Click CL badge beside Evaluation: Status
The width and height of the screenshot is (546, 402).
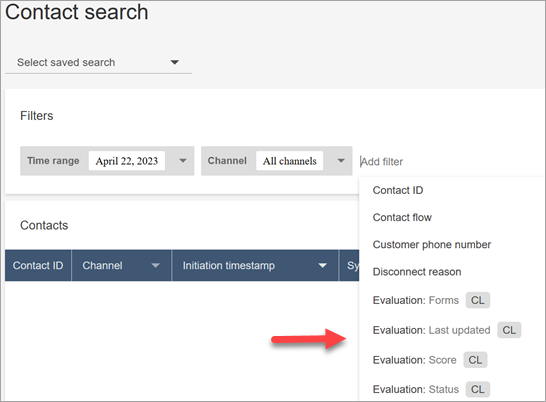[478, 389]
